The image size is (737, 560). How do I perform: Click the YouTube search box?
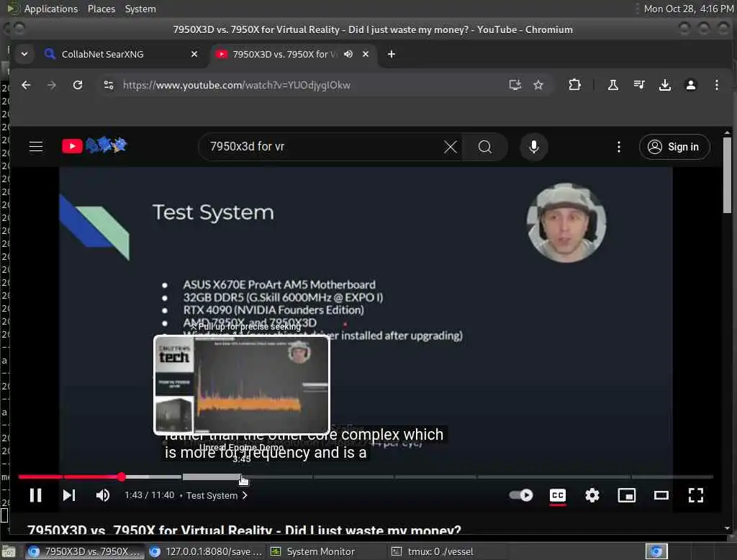pos(325,147)
